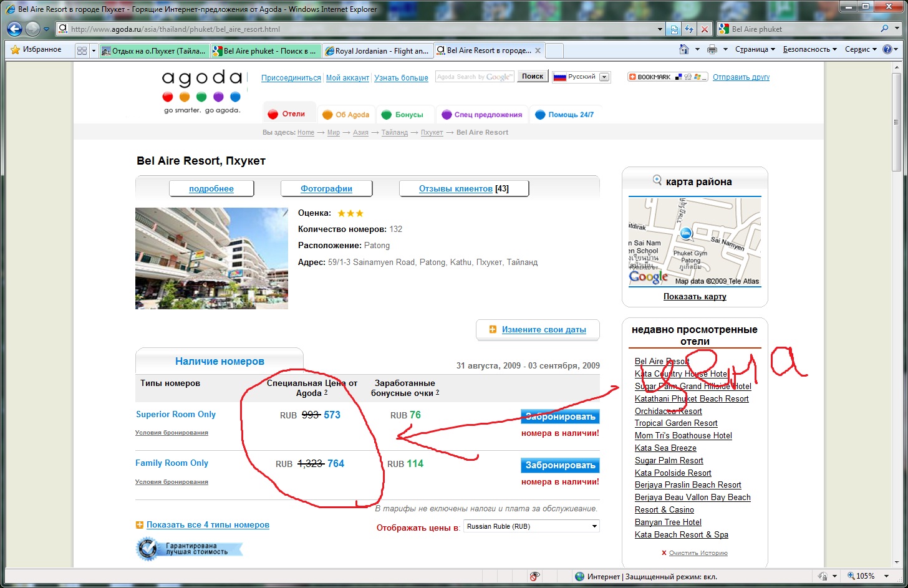Open the подробнее details button
This screenshot has width=908, height=588.
coord(211,188)
